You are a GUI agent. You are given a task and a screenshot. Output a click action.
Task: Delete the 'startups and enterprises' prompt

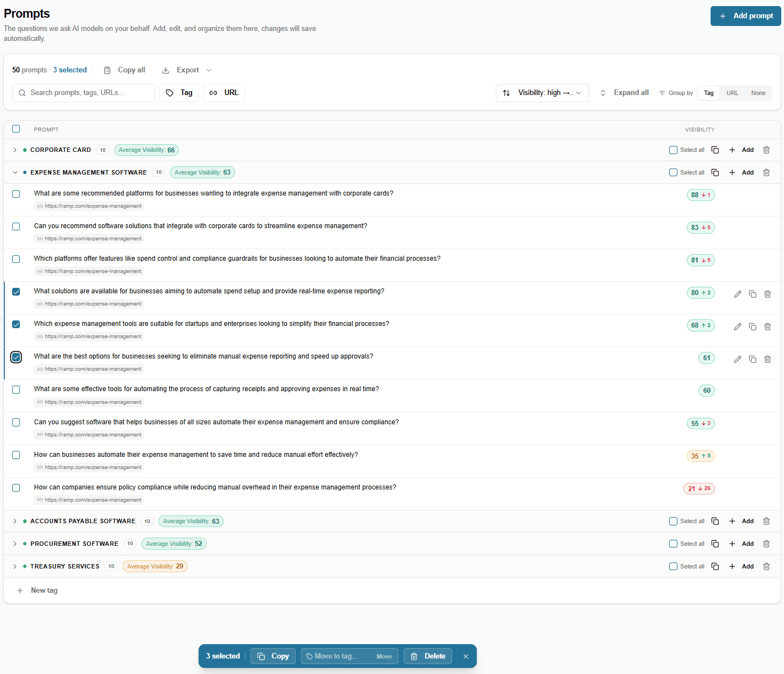[x=767, y=327]
